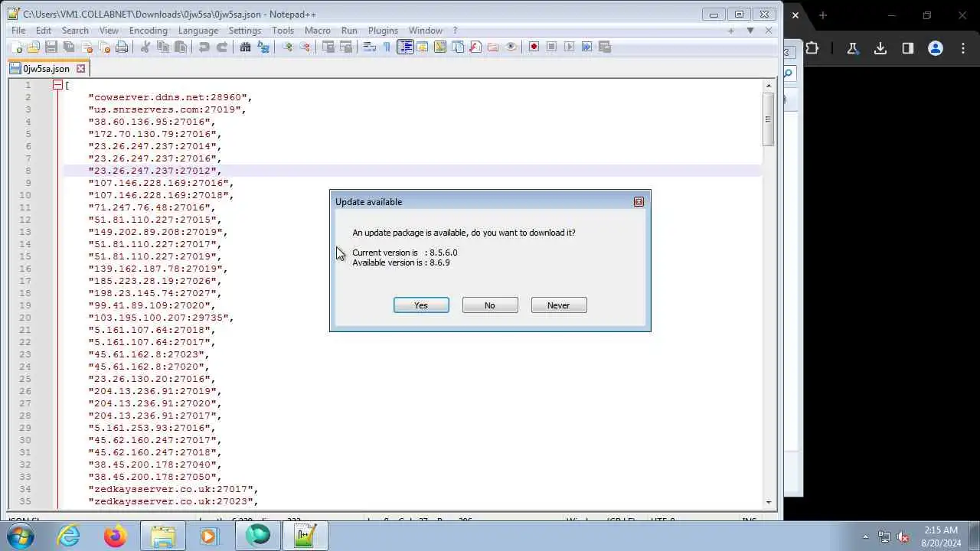Click the Notepad++ taskbar icon
This screenshot has height=551, width=980.
pyautogui.click(x=305, y=536)
